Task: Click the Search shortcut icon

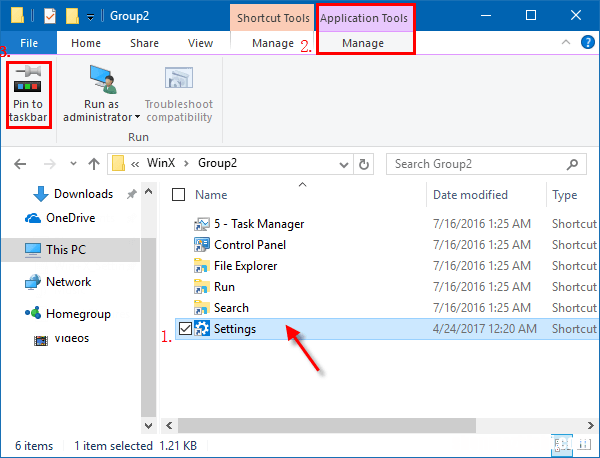Action: (x=202, y=308)
